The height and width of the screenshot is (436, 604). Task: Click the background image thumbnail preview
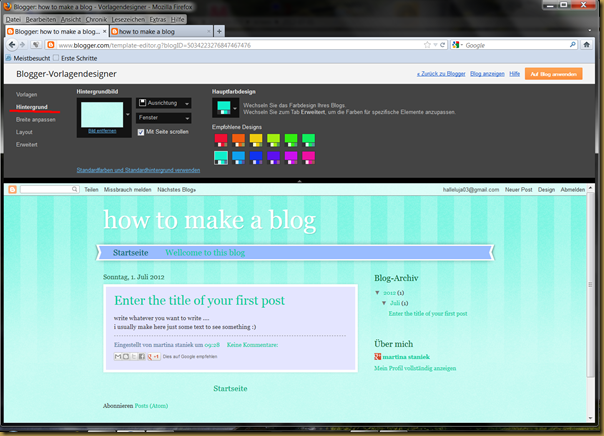102,114
